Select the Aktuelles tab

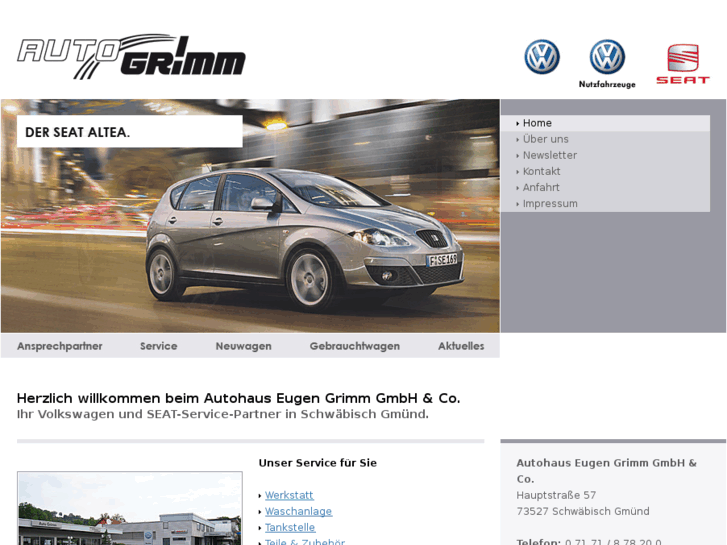[461, 346]
